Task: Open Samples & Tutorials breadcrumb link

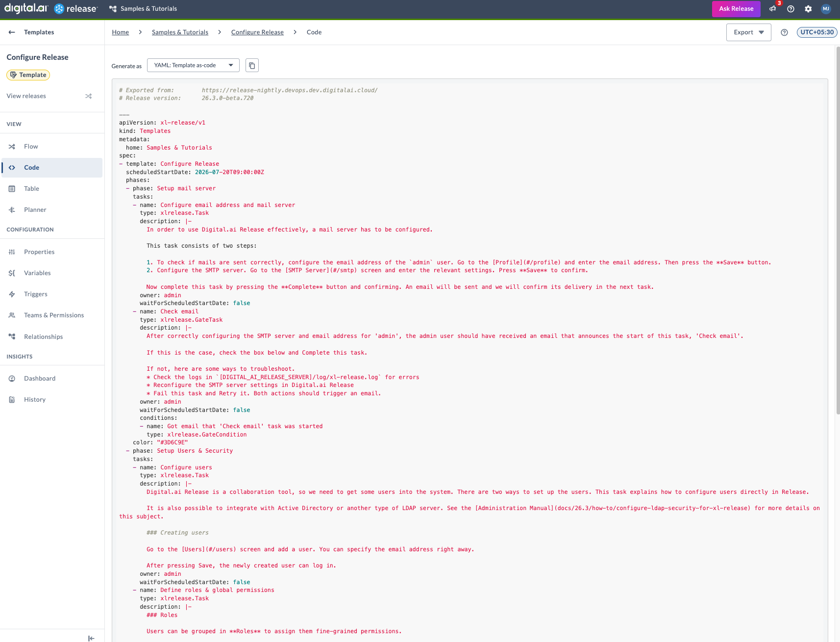Action: point(180,32)
